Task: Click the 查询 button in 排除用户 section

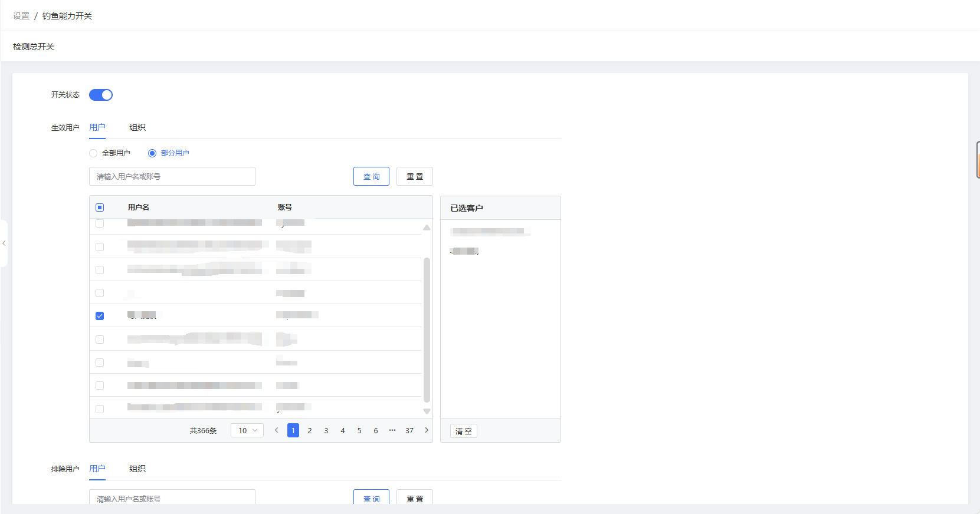Action: (371, 497)
